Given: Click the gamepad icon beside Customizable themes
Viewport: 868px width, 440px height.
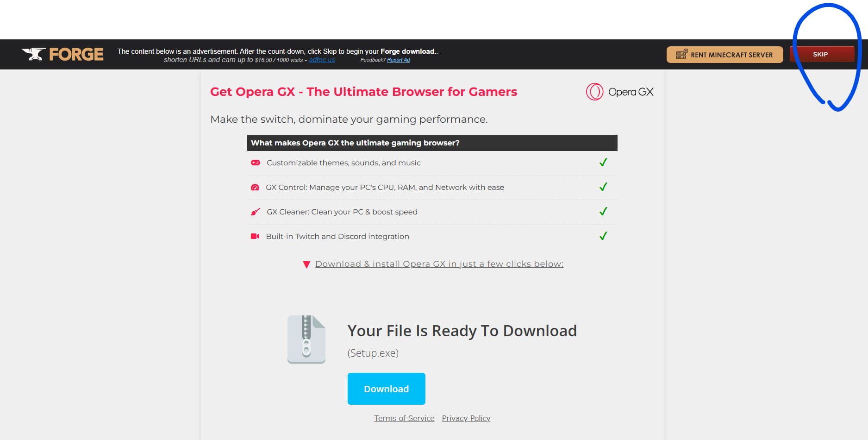Looking at the screenshot, I should point(255,163).
